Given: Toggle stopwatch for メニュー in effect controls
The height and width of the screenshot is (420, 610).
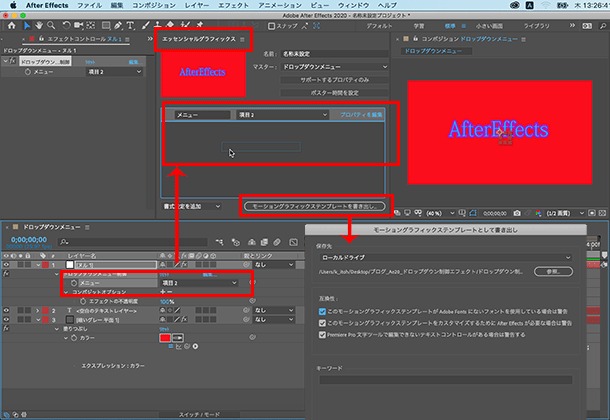Looking at the screenshot, I should (x=28, y=72).
